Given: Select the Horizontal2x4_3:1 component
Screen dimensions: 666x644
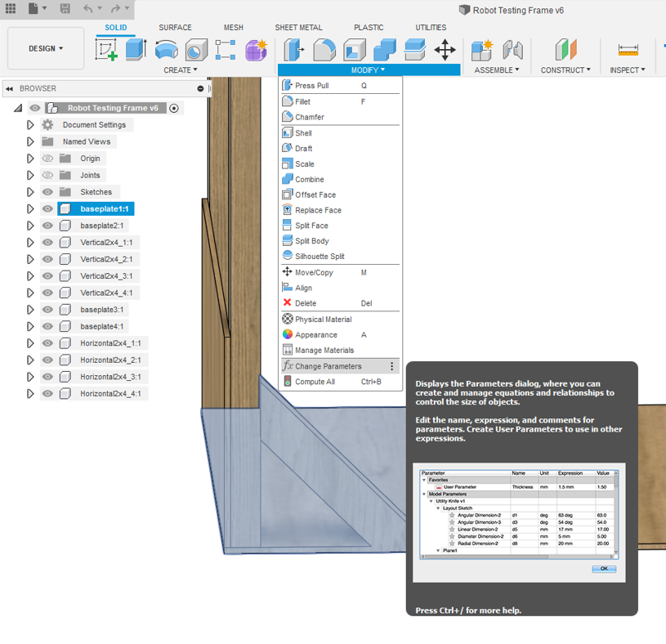Looking at the screenshot, I should pyautogui.click(x=110, y=377).
